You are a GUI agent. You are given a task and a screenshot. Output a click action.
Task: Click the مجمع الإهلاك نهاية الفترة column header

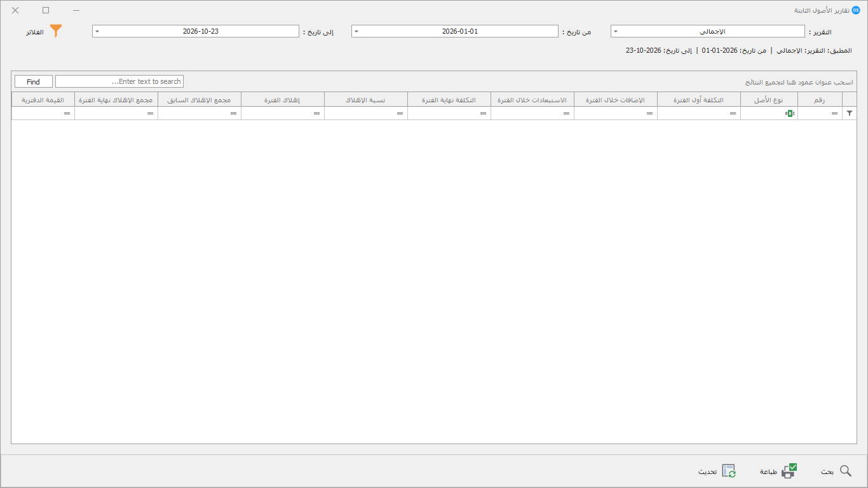[x=116, y=100]
